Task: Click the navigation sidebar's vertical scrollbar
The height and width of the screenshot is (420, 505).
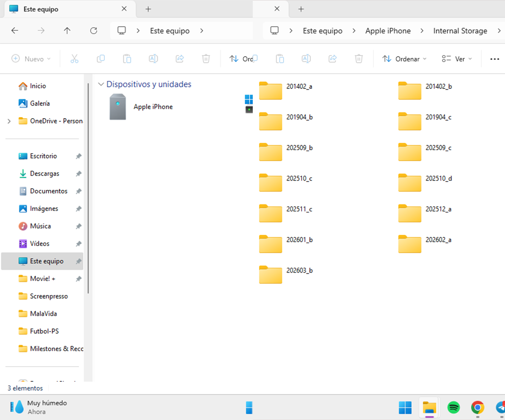Action: (x=88, y=209)
